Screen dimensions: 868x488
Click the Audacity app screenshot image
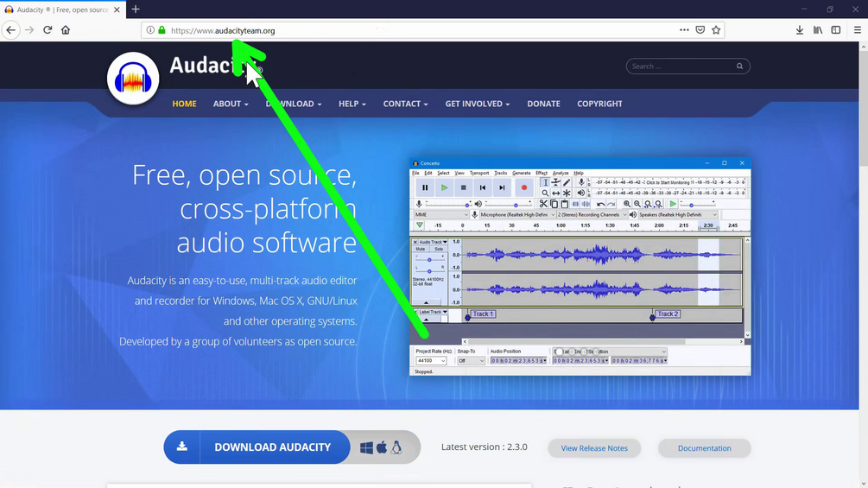(x=580, y=267)
